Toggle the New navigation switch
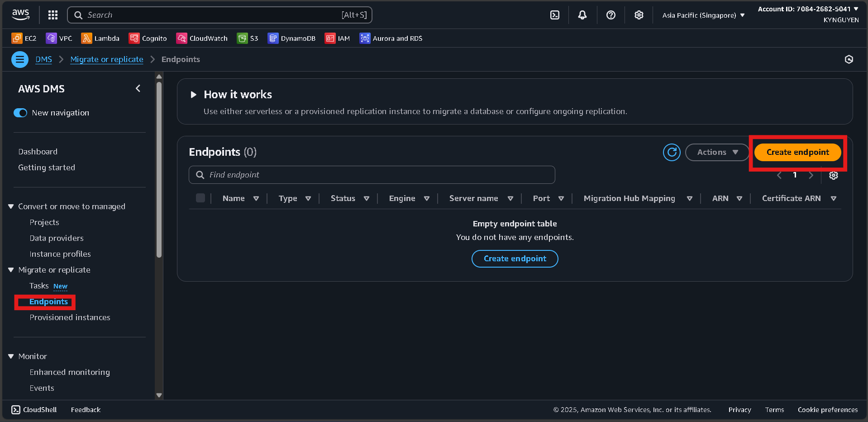The height and width of the screenshot is (422, 868). click(x=20, y=113)
